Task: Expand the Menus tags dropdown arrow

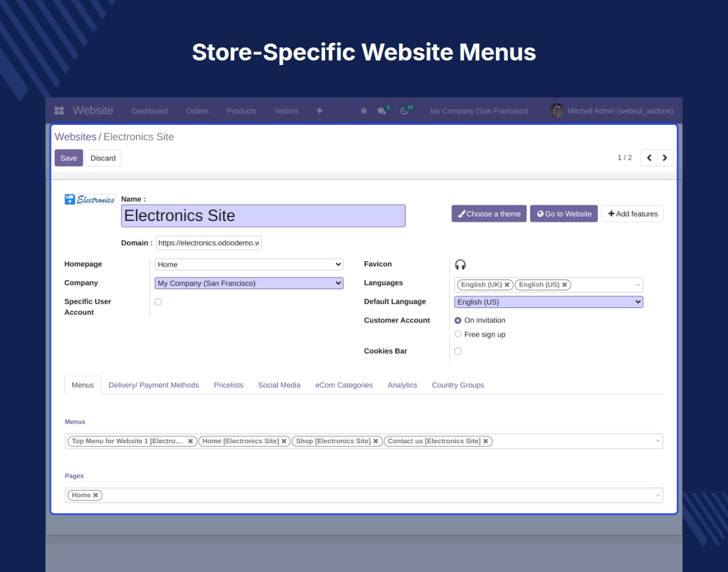Action: (x=658, y=441)
